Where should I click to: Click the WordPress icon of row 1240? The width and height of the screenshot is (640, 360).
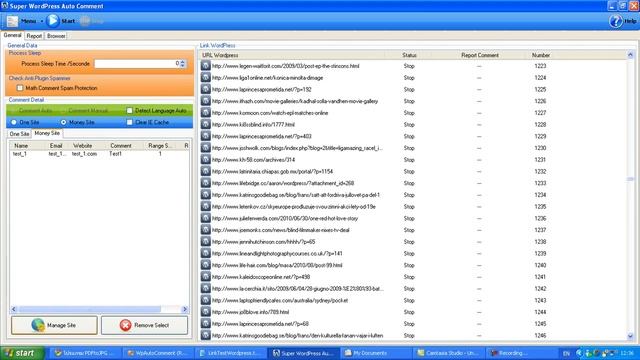[x=206, y=264]
